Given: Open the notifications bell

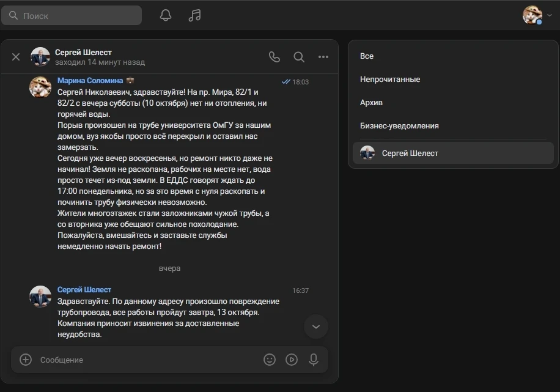Looking at the screenshot, I should click(x=165, y=15).
